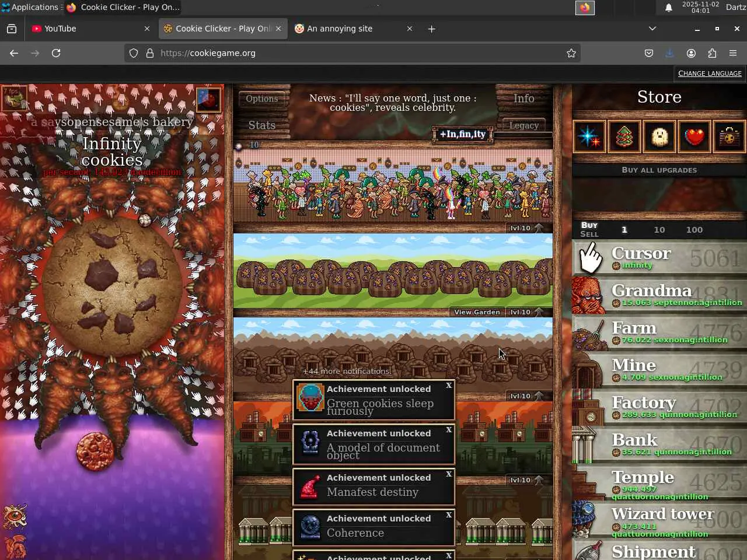The height and width of the screenshot is (560, 747).
Task: Open the orange dragon icon in bottom-left corner
Action: click(15, 547)
